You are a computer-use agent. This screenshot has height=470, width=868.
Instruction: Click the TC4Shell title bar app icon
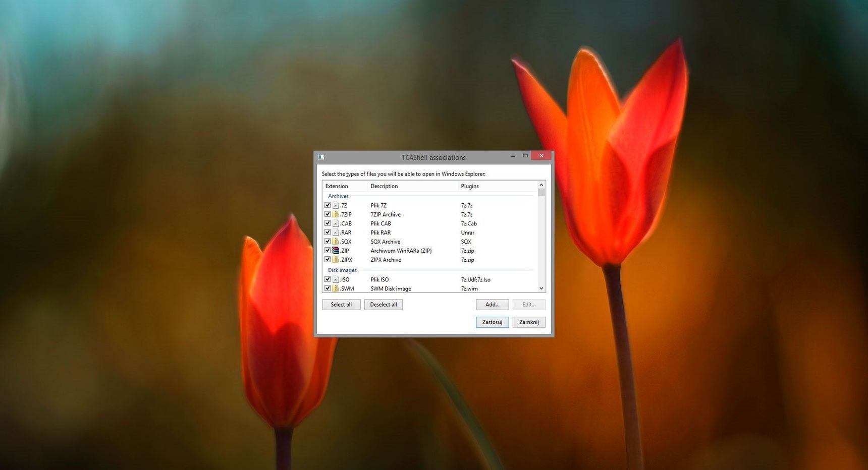[321, 157]
